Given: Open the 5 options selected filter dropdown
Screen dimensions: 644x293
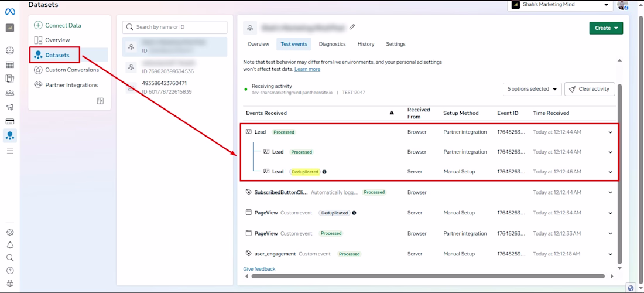Looking at the screenshot, I should click(532, 88).
